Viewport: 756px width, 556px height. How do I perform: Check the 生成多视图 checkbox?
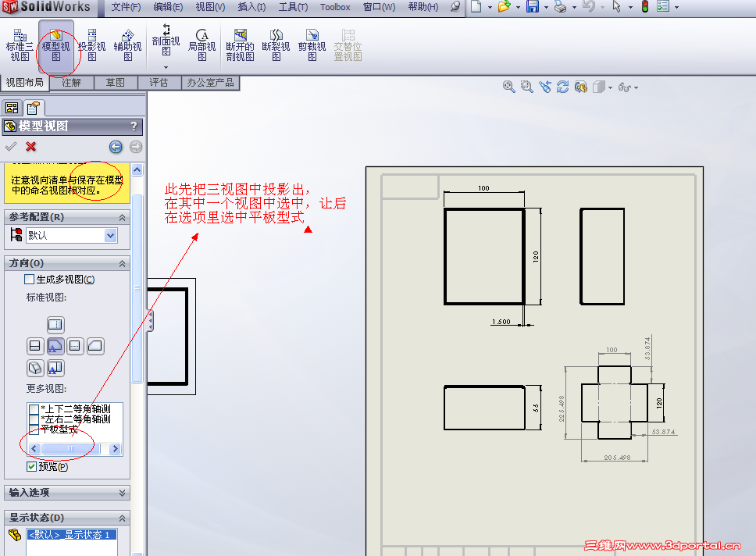30,280
